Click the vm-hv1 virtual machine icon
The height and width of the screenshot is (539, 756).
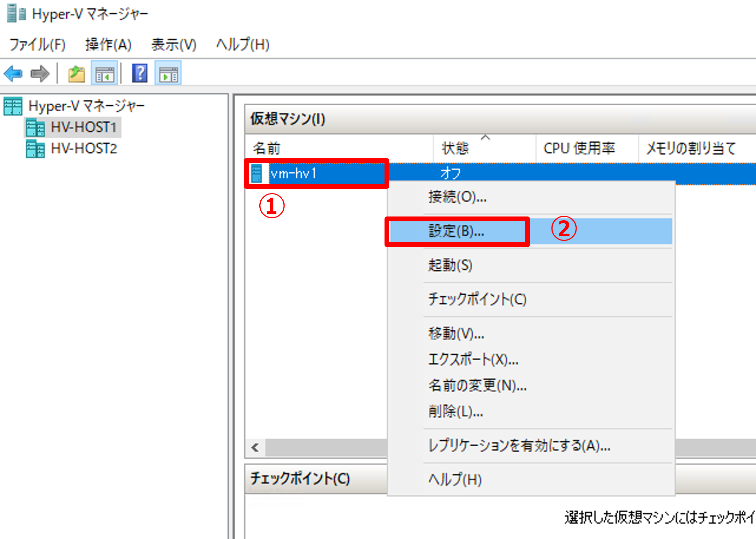pos(257,173)
